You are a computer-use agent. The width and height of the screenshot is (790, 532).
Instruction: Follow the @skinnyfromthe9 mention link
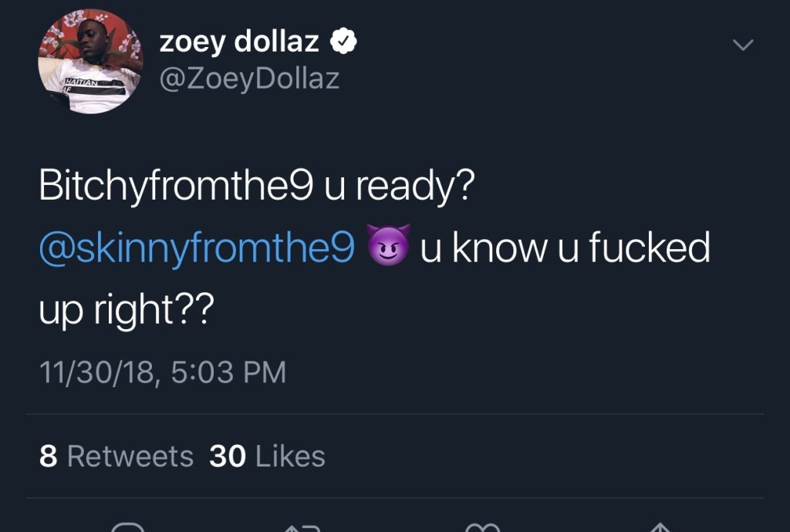[197, 247]
